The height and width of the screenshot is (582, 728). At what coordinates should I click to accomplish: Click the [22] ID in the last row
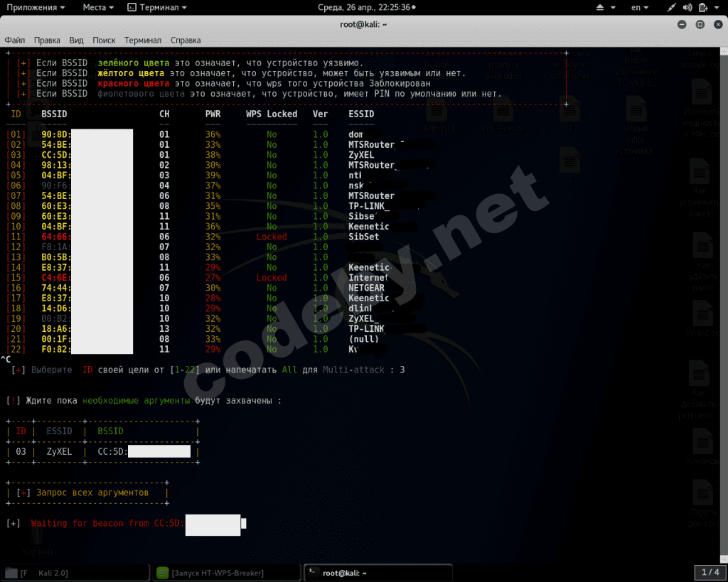coord(16,349)
